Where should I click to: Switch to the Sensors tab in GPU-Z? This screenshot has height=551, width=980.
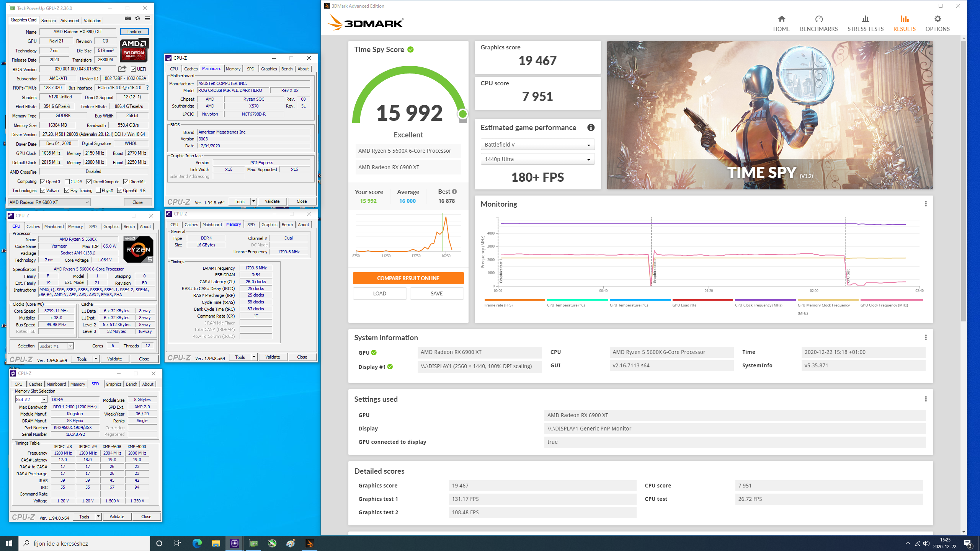pos(48,21)
